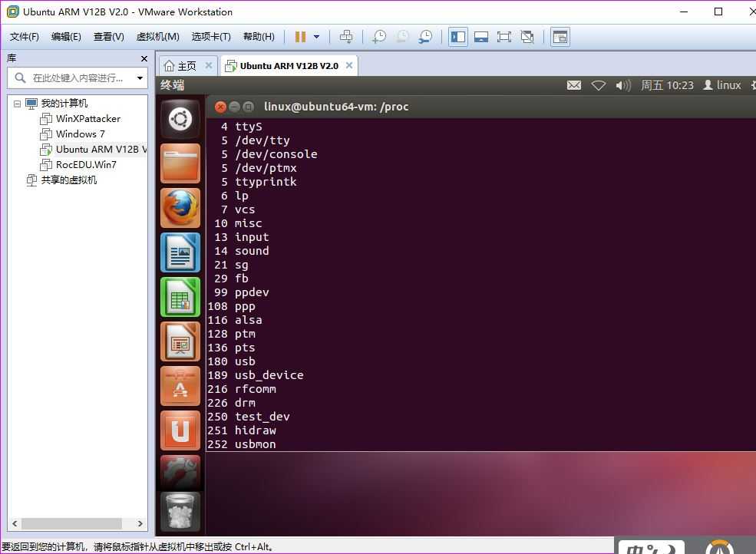The width and height of the screenshot is (756, 554).
Task: Select 我的计算机 in the library tree
Action: (x=64, y=103)
